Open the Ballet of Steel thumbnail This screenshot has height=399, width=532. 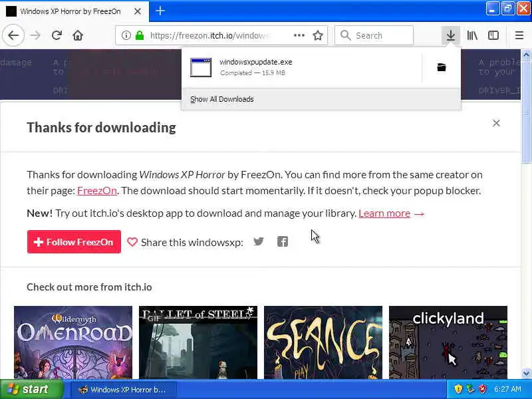point(198,342)
